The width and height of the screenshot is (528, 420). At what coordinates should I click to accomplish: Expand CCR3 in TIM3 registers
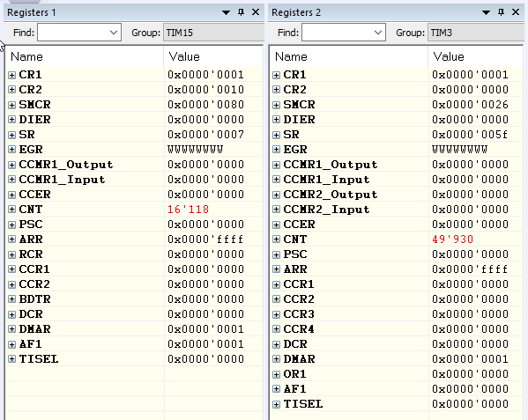click(276, 314)
